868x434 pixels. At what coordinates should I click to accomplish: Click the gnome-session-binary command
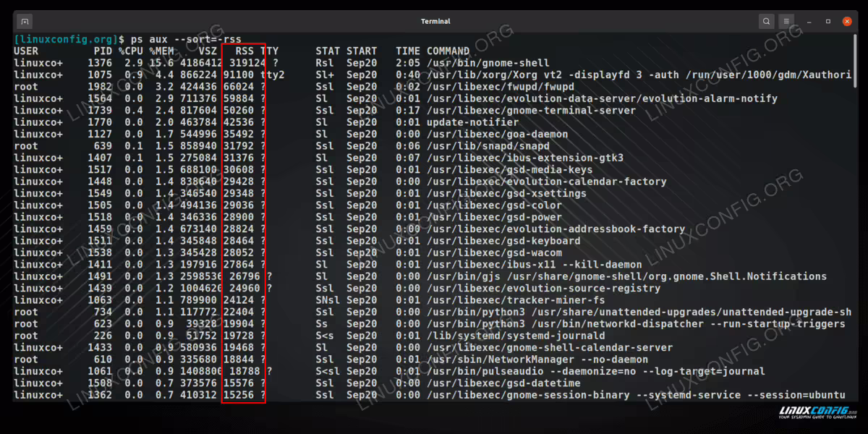tap(636, 395)
